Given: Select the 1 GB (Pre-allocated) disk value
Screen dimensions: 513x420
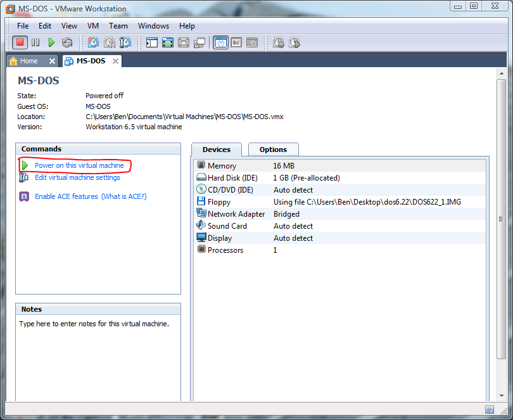Looking at the screenshot, I should click(x=307, y=178).
